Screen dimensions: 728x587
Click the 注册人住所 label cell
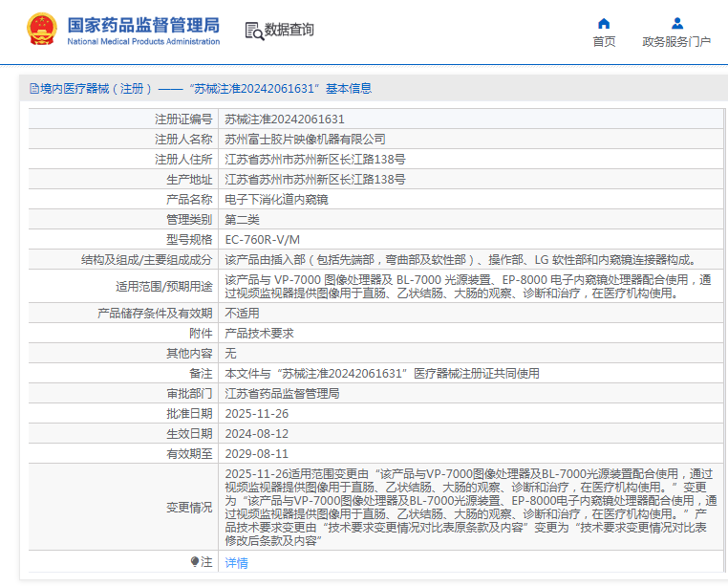(123, 160)
